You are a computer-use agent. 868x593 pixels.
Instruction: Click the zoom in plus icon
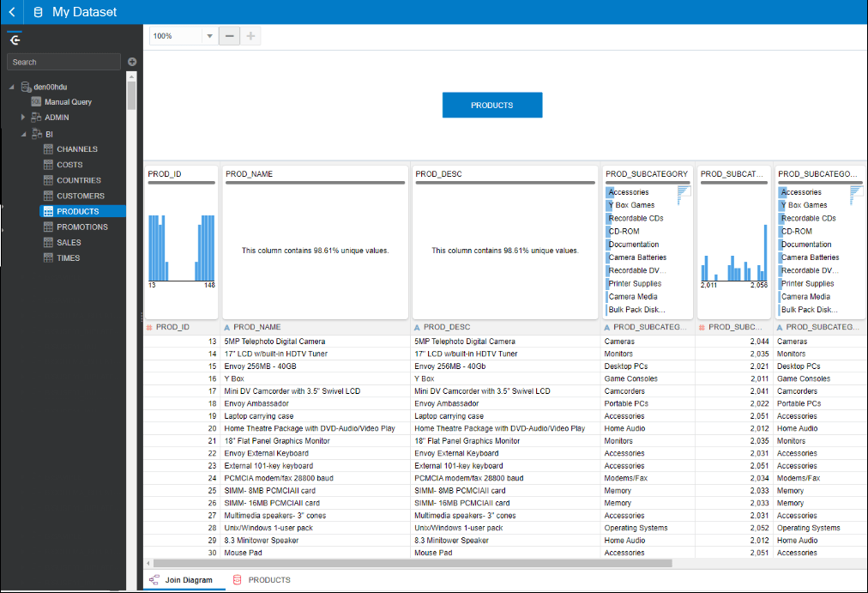coord(249,37)
